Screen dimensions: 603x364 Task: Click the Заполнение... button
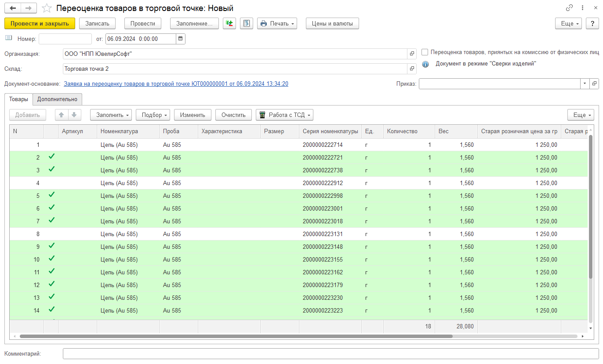pyautogui.click(x=194, y=23)
